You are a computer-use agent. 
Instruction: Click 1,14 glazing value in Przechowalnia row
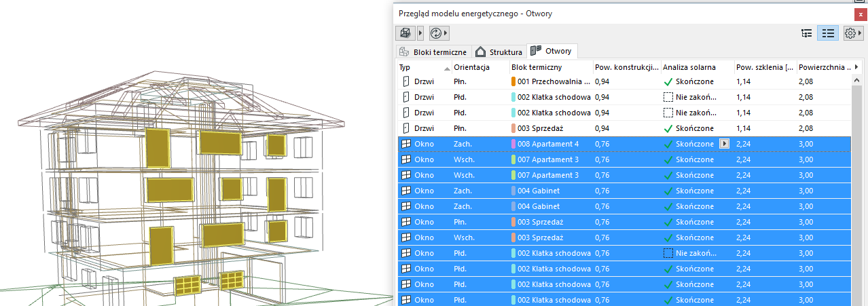[744, 81]
